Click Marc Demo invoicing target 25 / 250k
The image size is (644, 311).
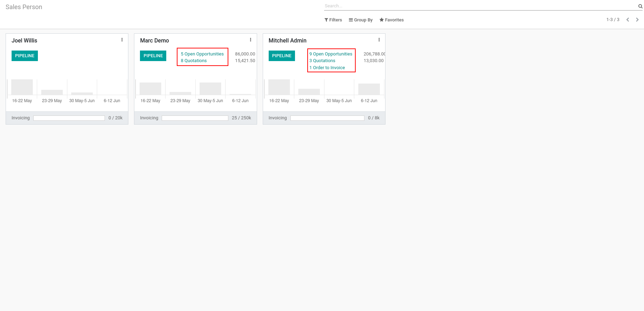coord(241,118)
